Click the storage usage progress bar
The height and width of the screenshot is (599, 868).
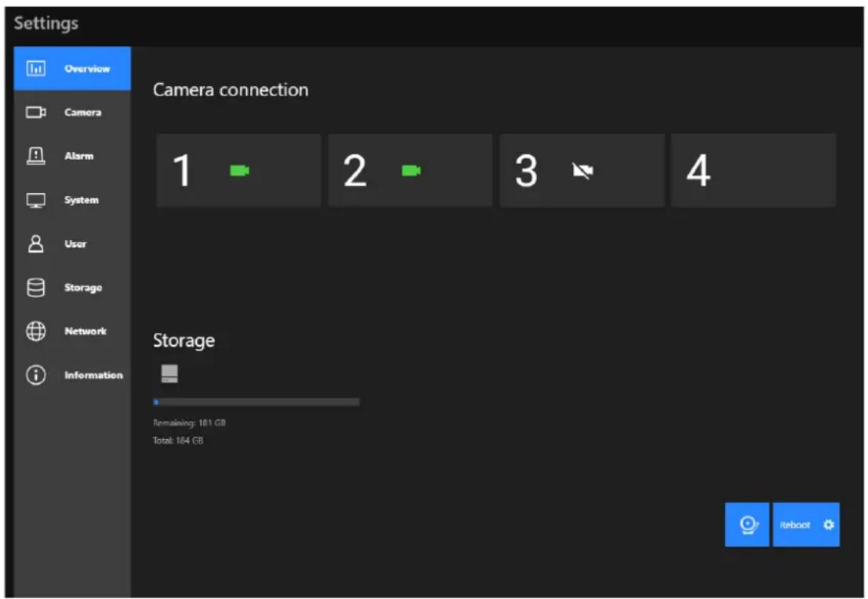click(256, 402)
